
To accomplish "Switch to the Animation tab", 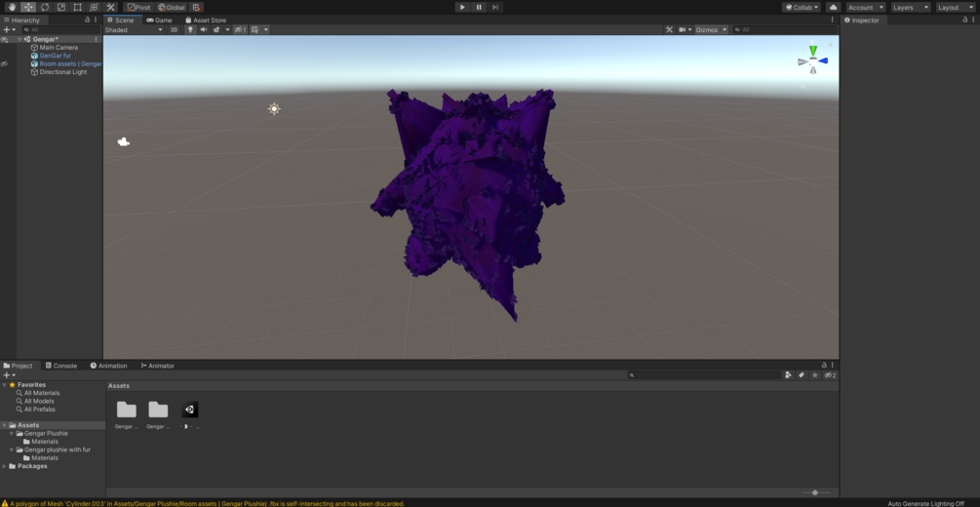I will click(109, 366).
